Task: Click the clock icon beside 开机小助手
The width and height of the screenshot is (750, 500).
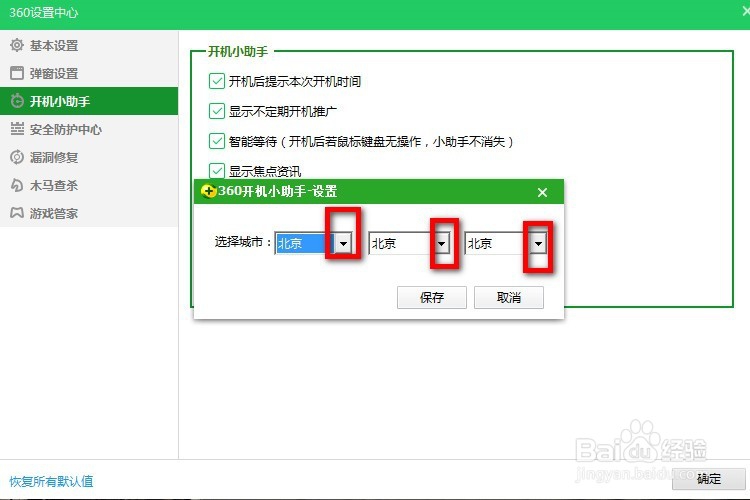Action: (x=17, y=101)
